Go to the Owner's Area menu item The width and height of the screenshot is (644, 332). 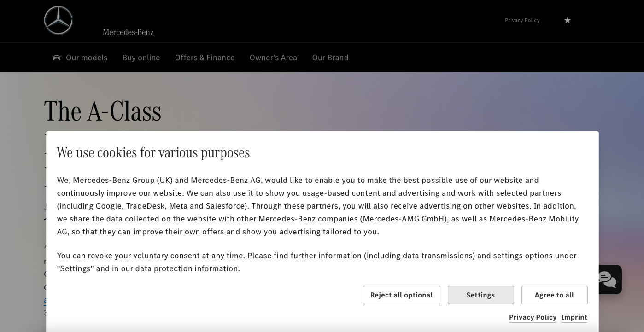pos(273,58)
